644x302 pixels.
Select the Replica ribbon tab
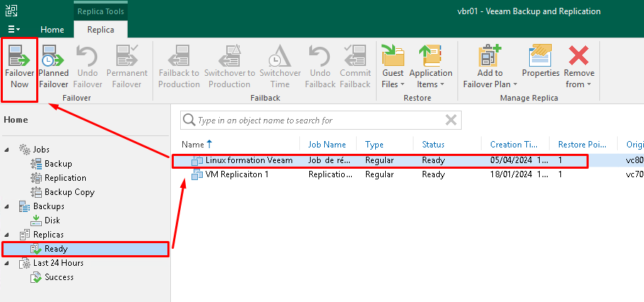101,30
